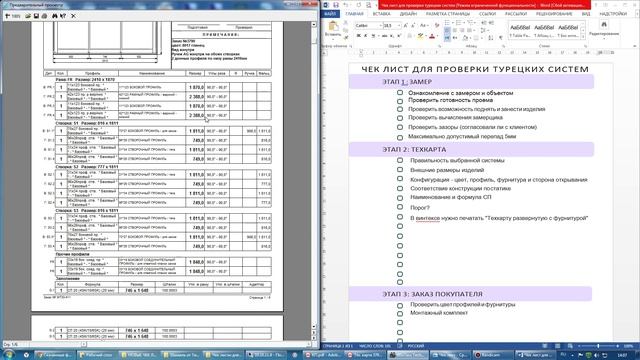Click the align left paragraph icon
640x360 pixels.
(x=447, y=31)
